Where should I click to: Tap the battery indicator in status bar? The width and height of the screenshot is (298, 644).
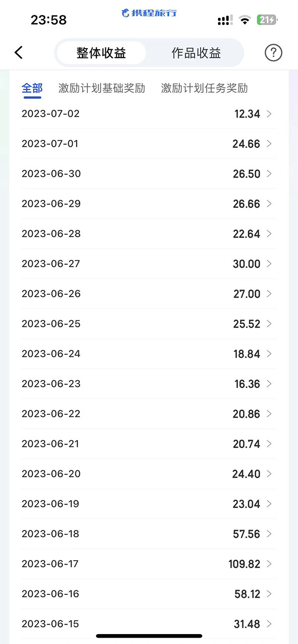click(x=267, y=20)
